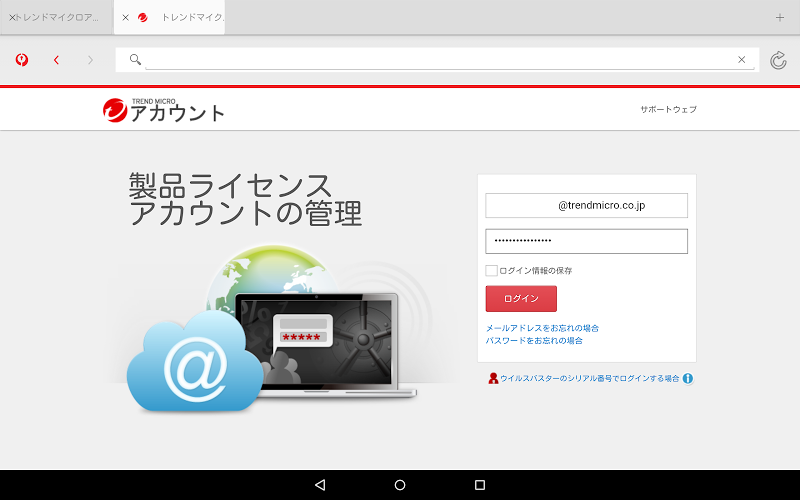
Task: Click the red ログイン button
Action: 521,298
